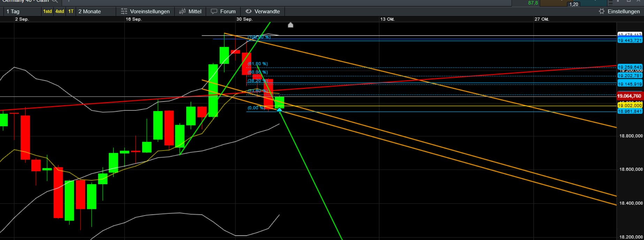Select the 19.202,781 Fibonacci price label

[x=630, y=76]
